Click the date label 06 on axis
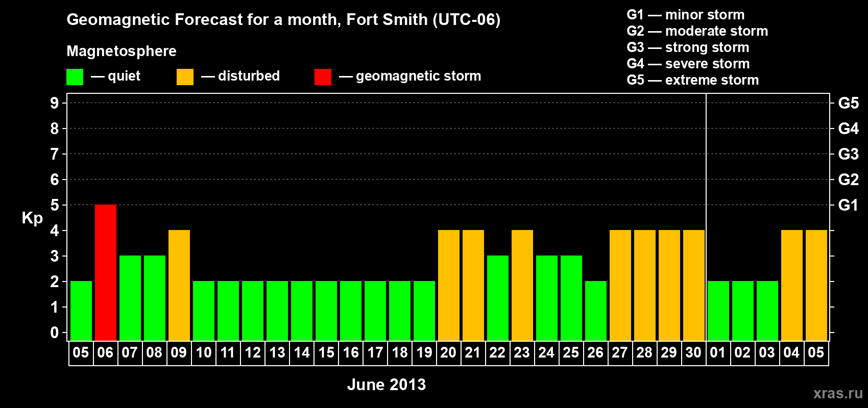This screenshot has height=408, width=868. point(105,352)
